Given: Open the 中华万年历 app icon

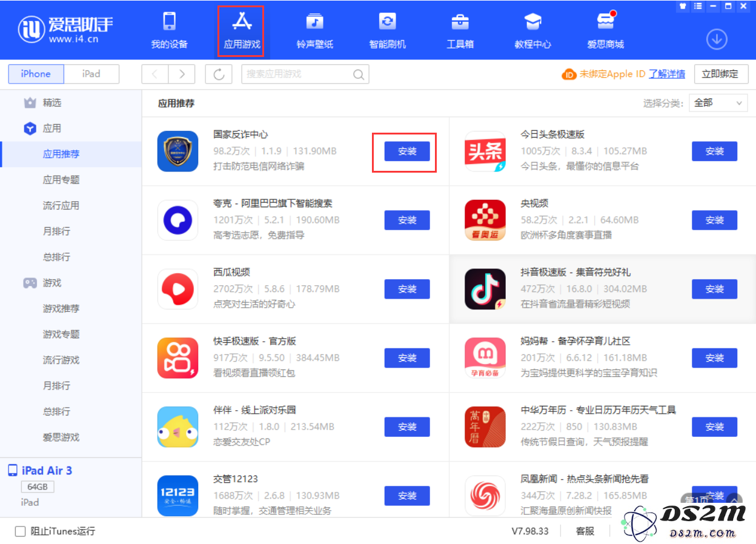Looking at the screenshot, I should pyautogui.click(x=485, y=427).
